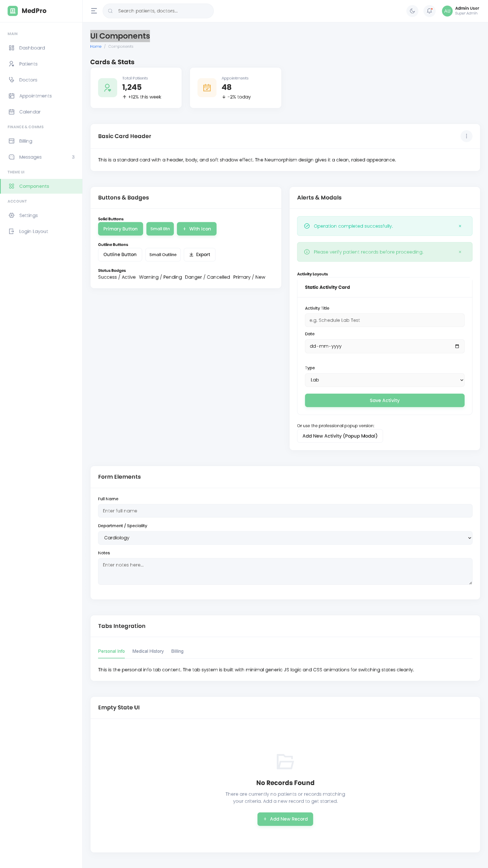Switch to the Medical History tab
Screen dimensions: 488x868
[x=148, y=651]
